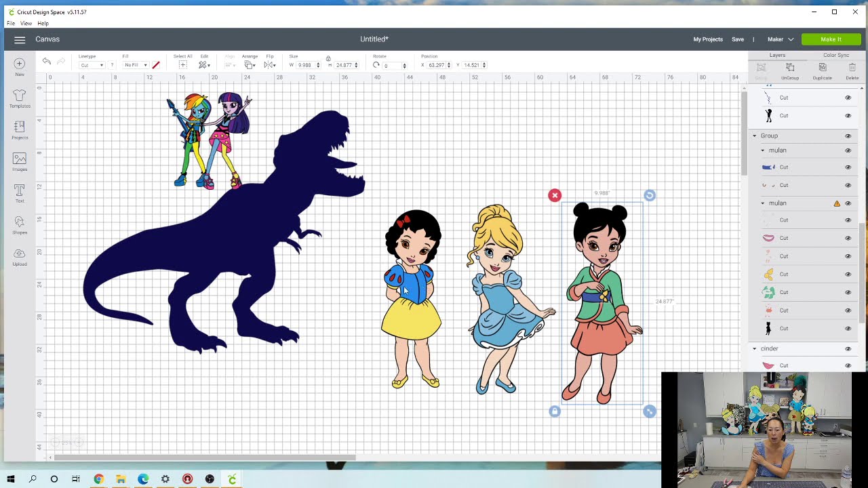Viewport: 868px width, 488px height.
Task: Open the Maker machine dropdown
Action: [781, 39]
